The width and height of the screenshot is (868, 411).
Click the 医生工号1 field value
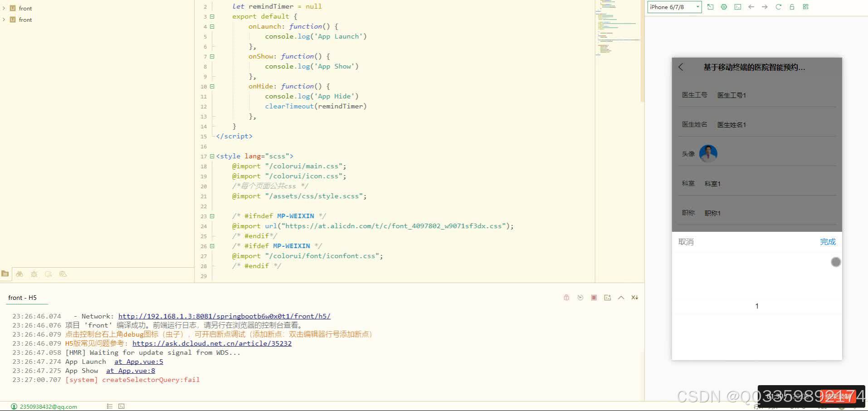coord(731,95)
